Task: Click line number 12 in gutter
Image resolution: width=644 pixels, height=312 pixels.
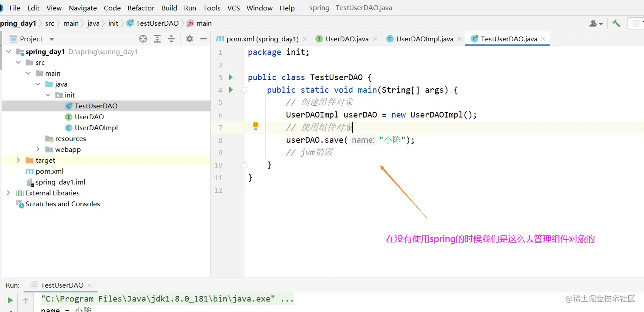Action: [218, 190]
